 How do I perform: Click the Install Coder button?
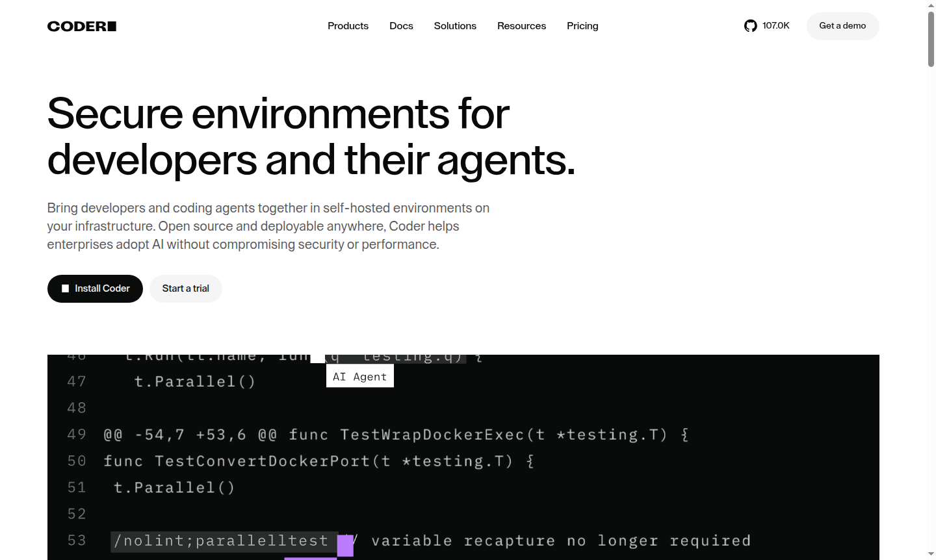point(95,288)
